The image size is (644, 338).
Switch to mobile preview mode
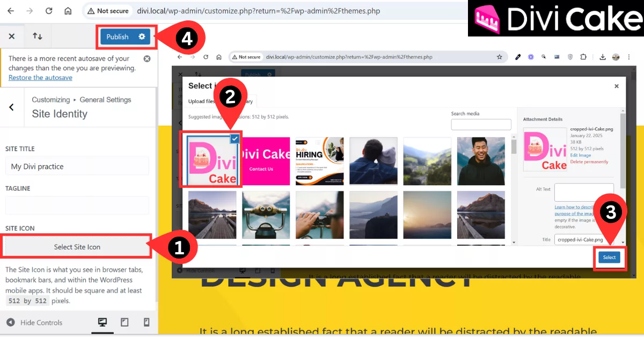tap(146, 322)
